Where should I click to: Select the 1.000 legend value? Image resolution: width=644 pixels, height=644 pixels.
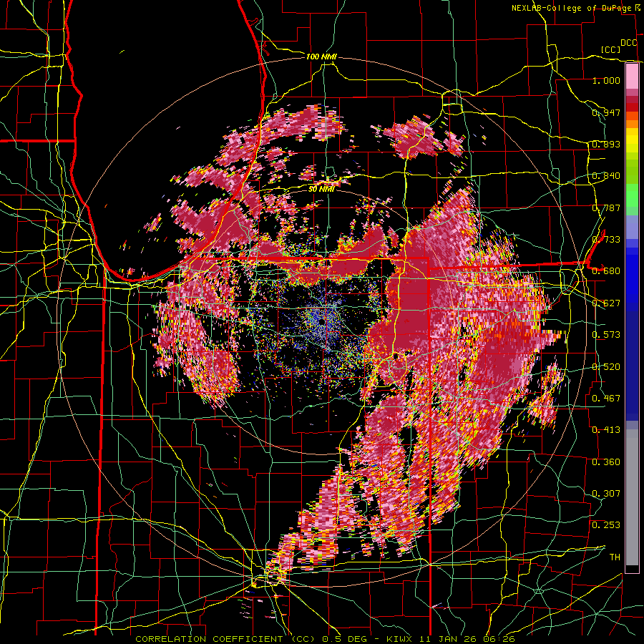coord(606,80)
